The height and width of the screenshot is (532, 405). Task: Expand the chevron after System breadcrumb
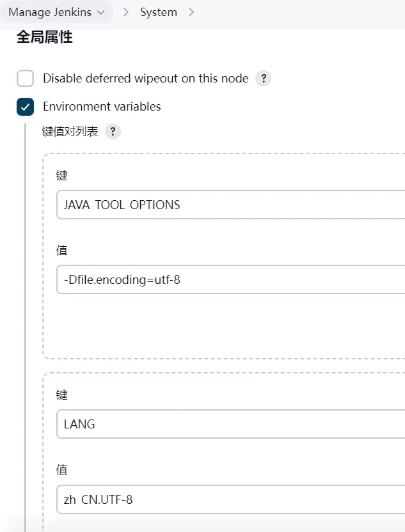pyautogui.click(x=191, y=13)
